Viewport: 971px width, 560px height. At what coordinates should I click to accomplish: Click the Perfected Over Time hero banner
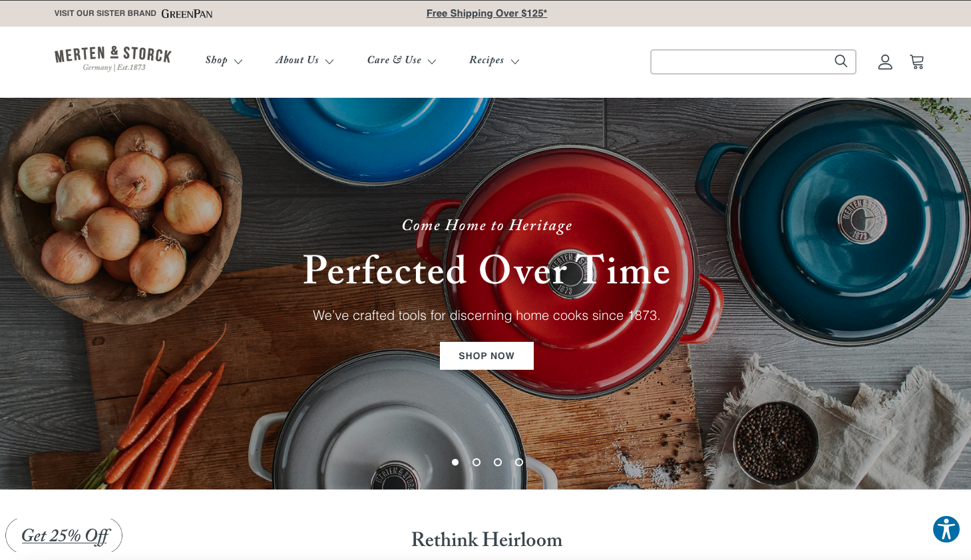coord(486,293)
